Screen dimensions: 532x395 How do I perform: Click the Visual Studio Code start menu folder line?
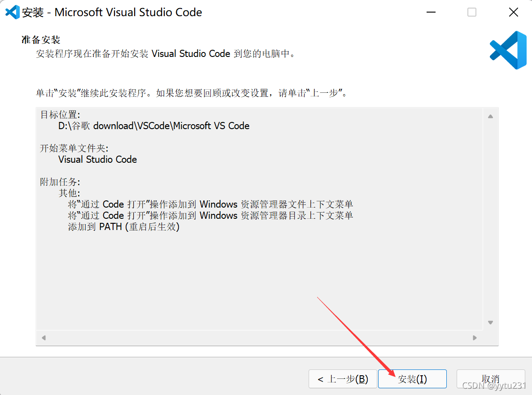click(97, 159)
